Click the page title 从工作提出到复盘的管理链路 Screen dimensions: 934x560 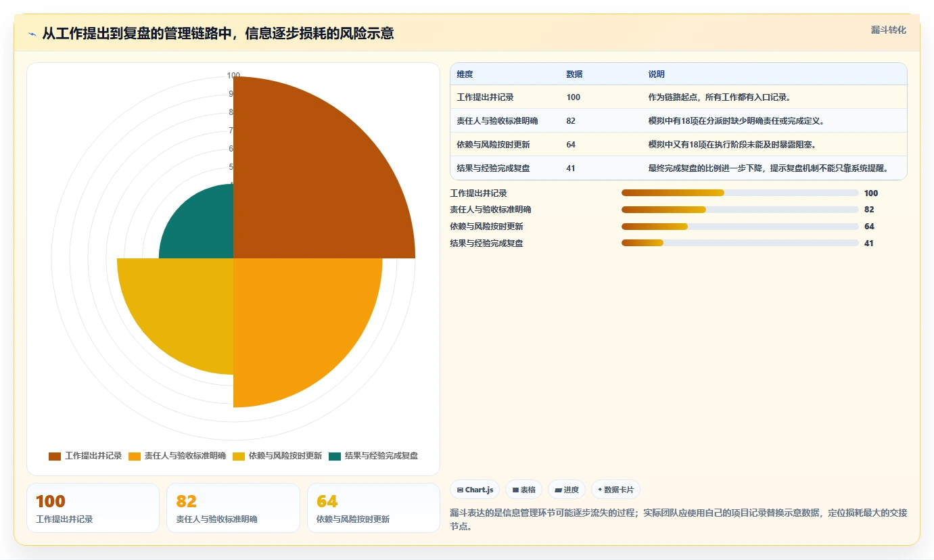218,33
